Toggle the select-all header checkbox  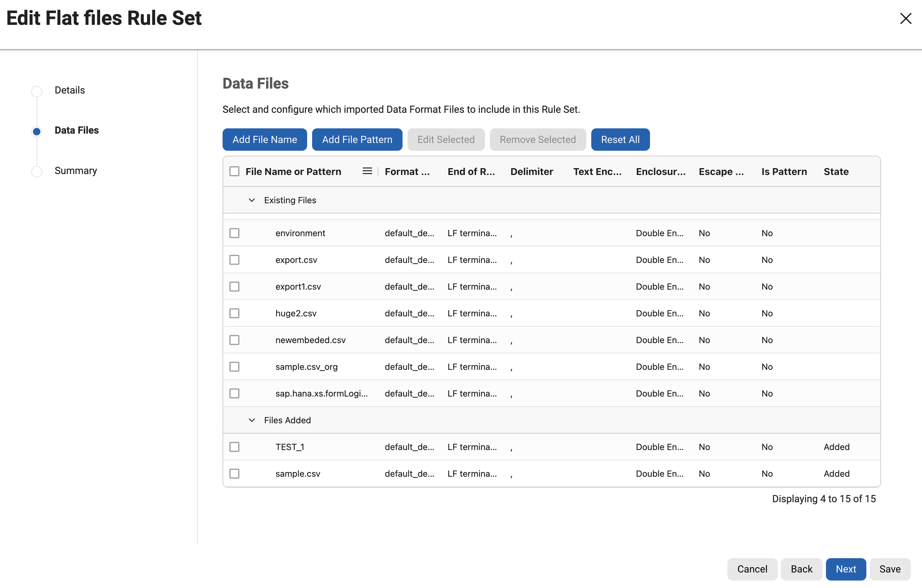pos(234,171)
